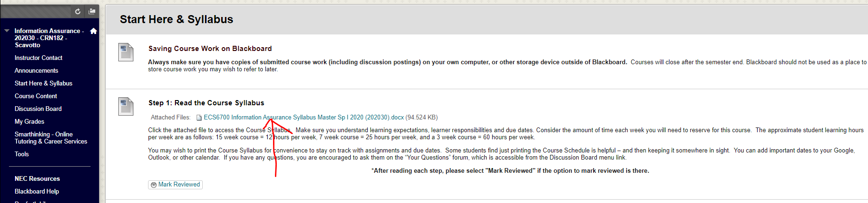
Task: Toggle the Mark Reviewed button
Action: click(x=175, y=185)
